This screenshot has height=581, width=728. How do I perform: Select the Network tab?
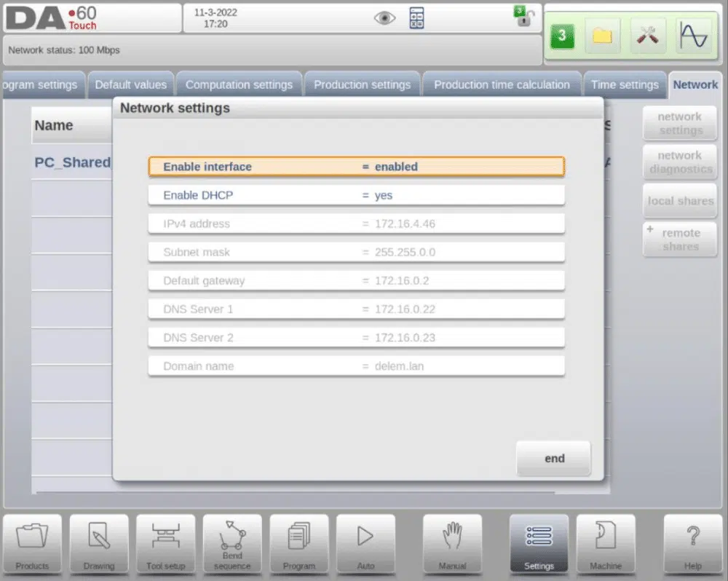point(695,85)
